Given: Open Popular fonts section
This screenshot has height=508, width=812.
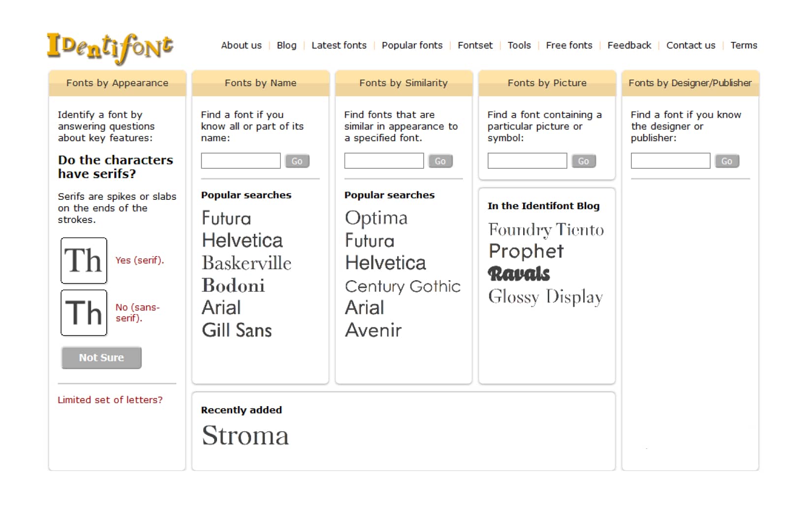Looking at the screenshot, I should 412,45.
